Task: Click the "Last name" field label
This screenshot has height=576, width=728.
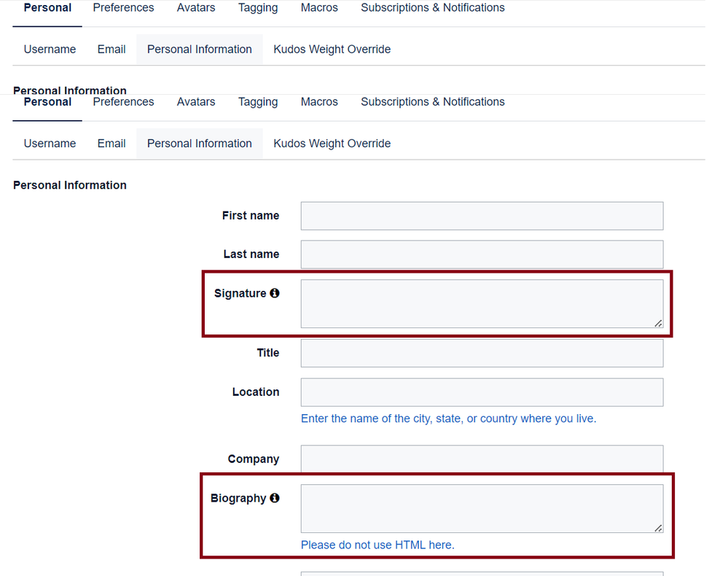Action: click(251, 254)
